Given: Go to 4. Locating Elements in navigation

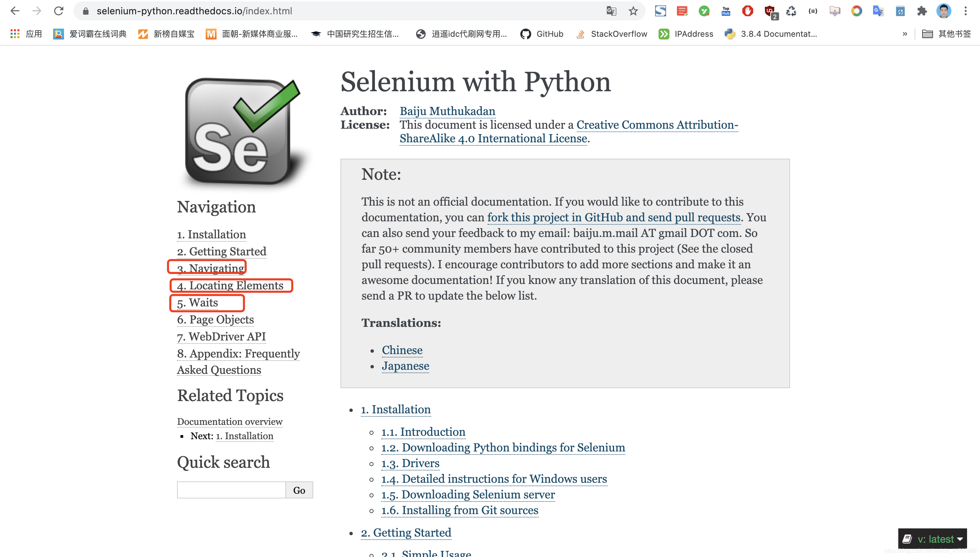Looking at the screenshot, I should point(230,285).
